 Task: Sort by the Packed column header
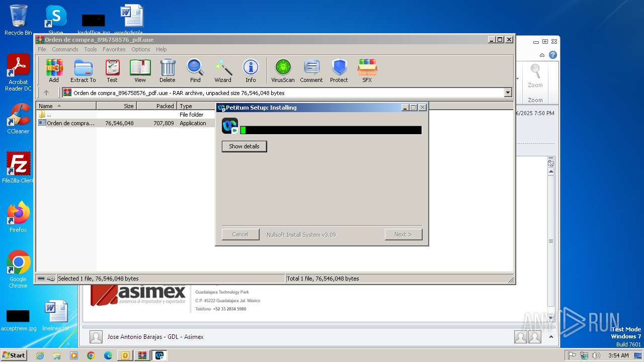pyautogui.click(x=156, y=106)
